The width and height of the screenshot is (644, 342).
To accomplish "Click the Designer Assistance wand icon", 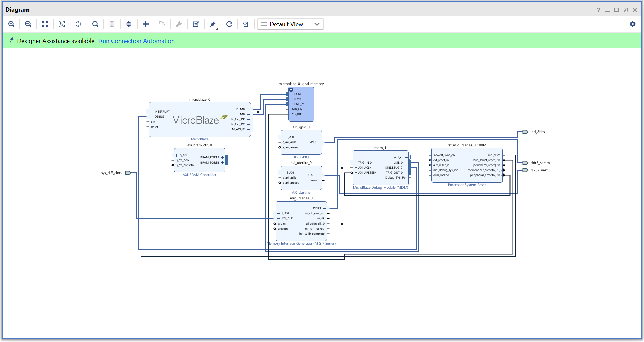I will pos(11,41).
